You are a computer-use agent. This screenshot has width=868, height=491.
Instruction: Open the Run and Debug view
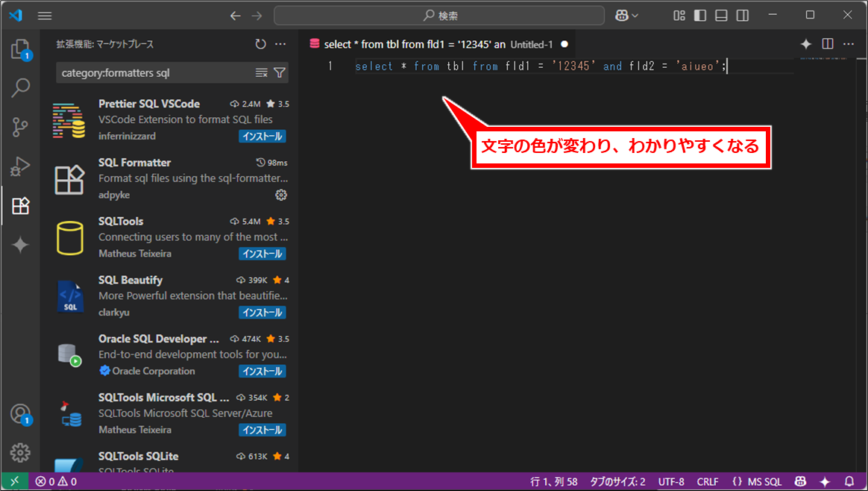click(20, 166)
